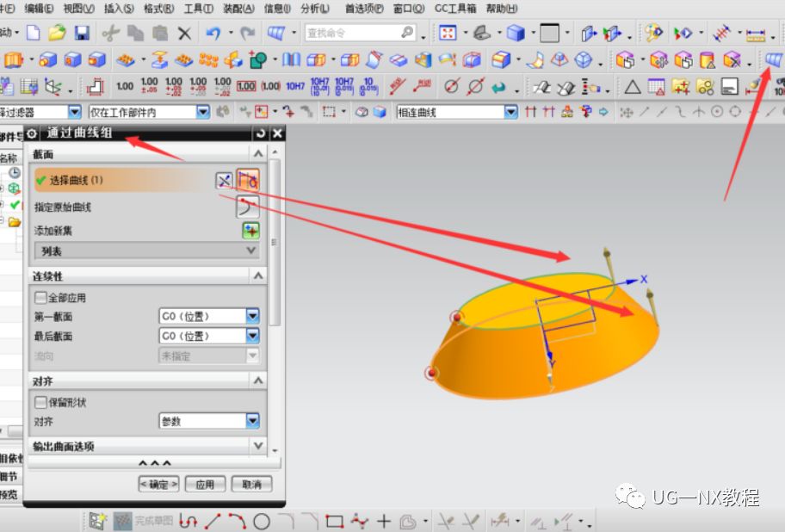Select the line sketch tool in bottom toolbar
This screenshot has height=532, width=785.
[213, 522]
